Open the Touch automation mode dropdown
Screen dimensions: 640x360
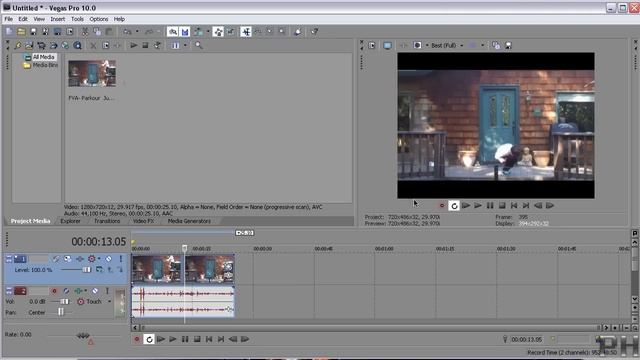coord(109,302)
